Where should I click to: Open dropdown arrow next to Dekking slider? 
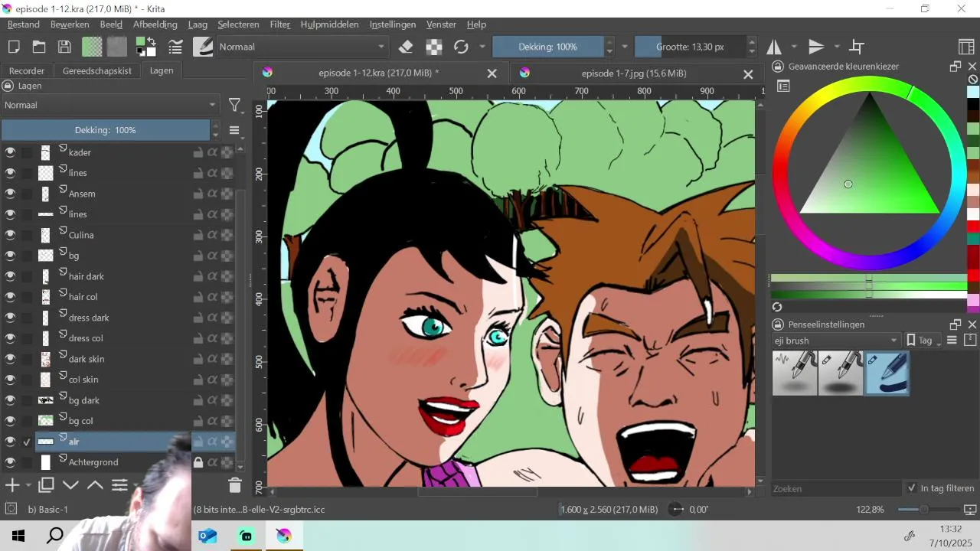coord(625,47)
